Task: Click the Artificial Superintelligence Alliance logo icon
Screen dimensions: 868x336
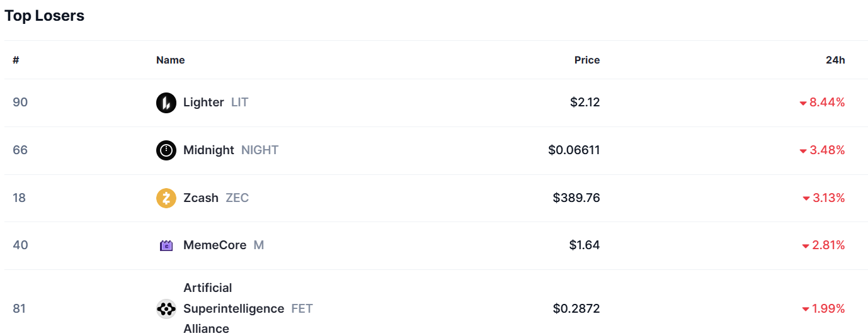Action: [166, 309]
